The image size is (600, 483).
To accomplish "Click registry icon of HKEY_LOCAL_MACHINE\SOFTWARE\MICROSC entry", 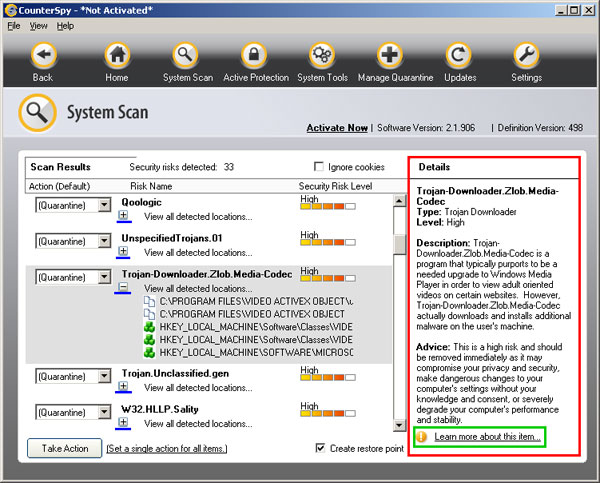I will click(x=149, y=352).
